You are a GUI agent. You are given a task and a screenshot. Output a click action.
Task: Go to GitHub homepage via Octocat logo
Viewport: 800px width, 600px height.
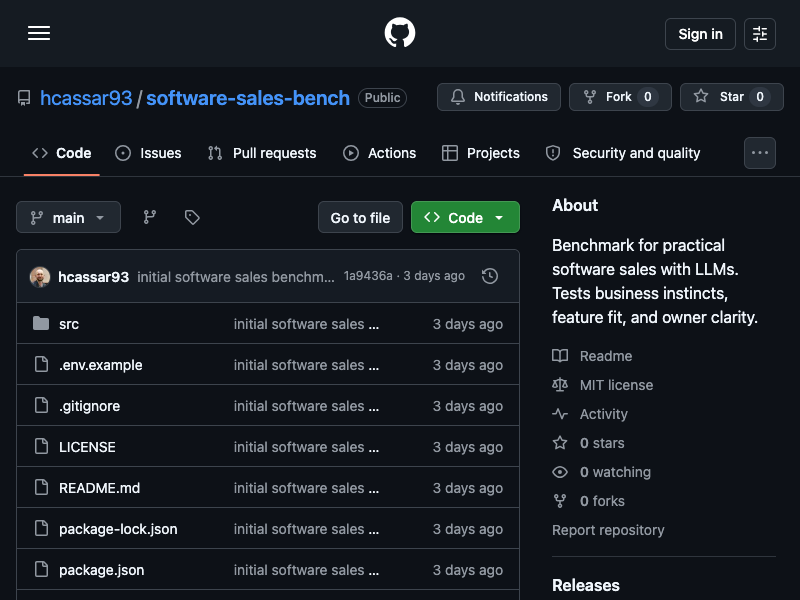point(399,33)
